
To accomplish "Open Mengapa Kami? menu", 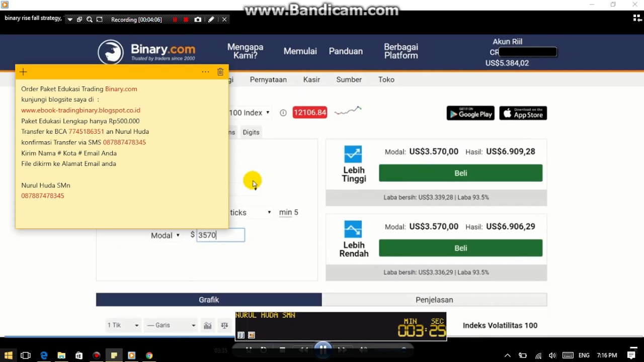I will pyautogui.click(x=245, y=51).
